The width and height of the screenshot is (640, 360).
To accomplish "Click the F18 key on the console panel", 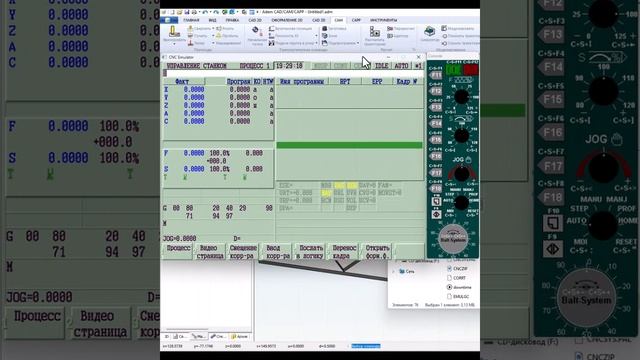I will pos(436,188).
